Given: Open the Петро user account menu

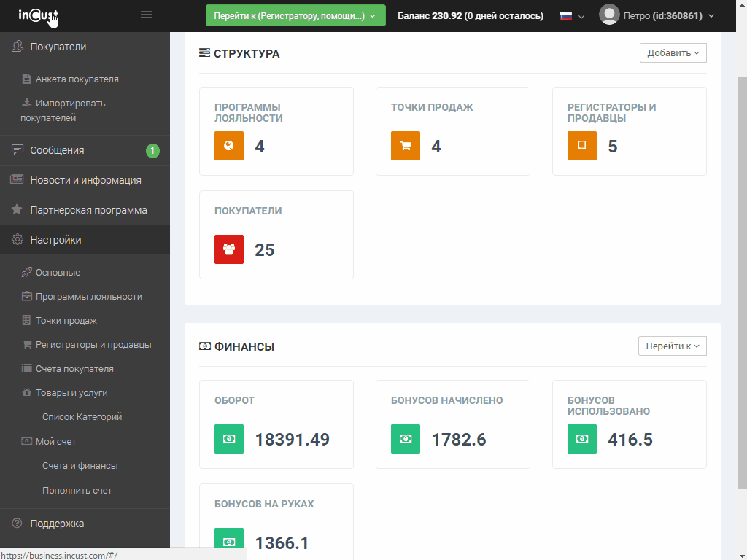Looking at the screenshot, I should click(656, 15).
